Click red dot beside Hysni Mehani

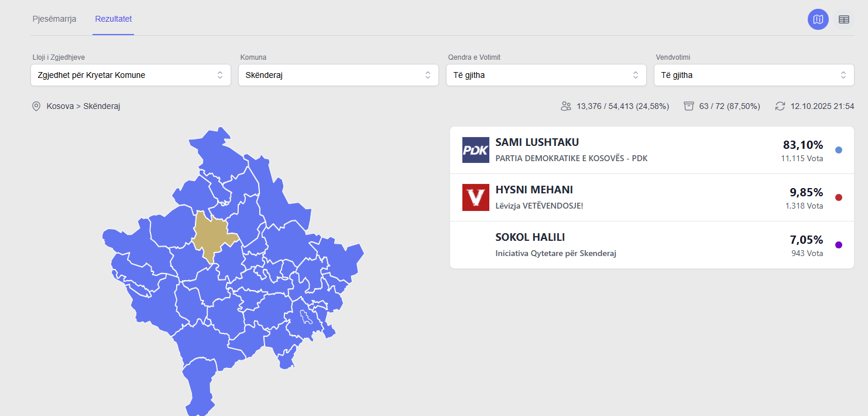pos(838,197)
